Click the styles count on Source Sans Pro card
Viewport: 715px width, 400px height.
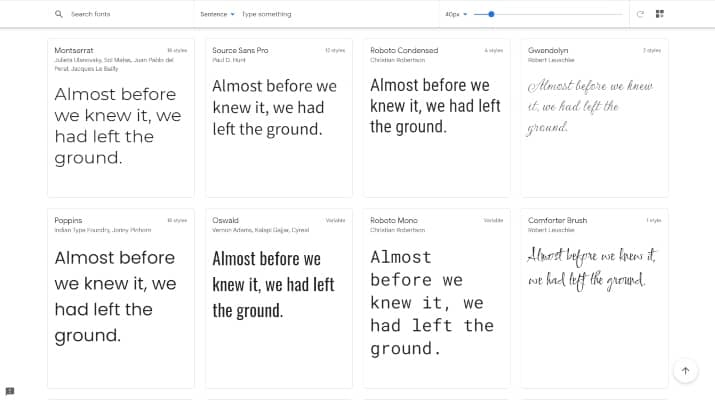pyautogui.click(x=335, y=51)
